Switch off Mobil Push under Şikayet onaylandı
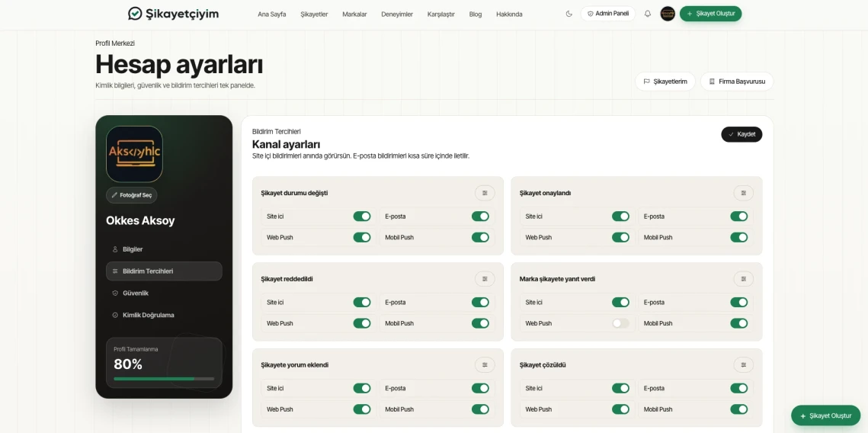Image resolution: width=868 pixels, height=433 pixels. (x=739, y=238)
